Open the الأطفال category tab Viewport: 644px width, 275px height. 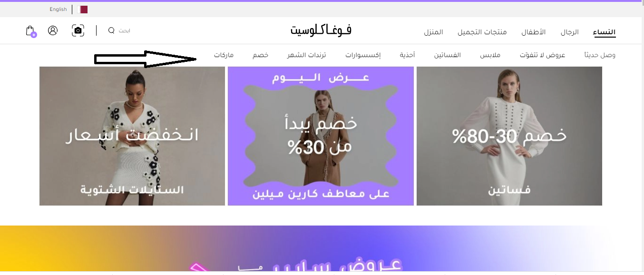point(534,32)
